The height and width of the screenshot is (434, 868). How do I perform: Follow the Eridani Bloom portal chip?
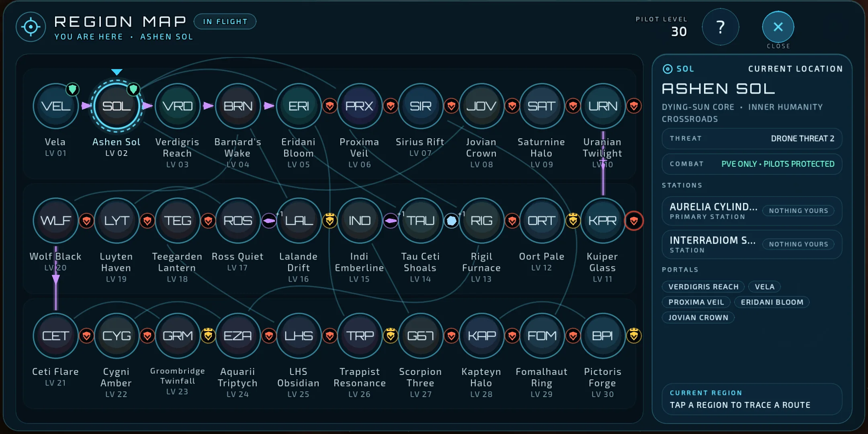772,302
